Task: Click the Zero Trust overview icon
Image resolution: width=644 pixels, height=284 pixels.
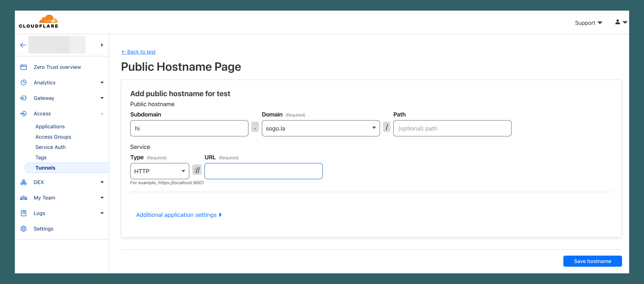Action: click(x=23, y=67)
